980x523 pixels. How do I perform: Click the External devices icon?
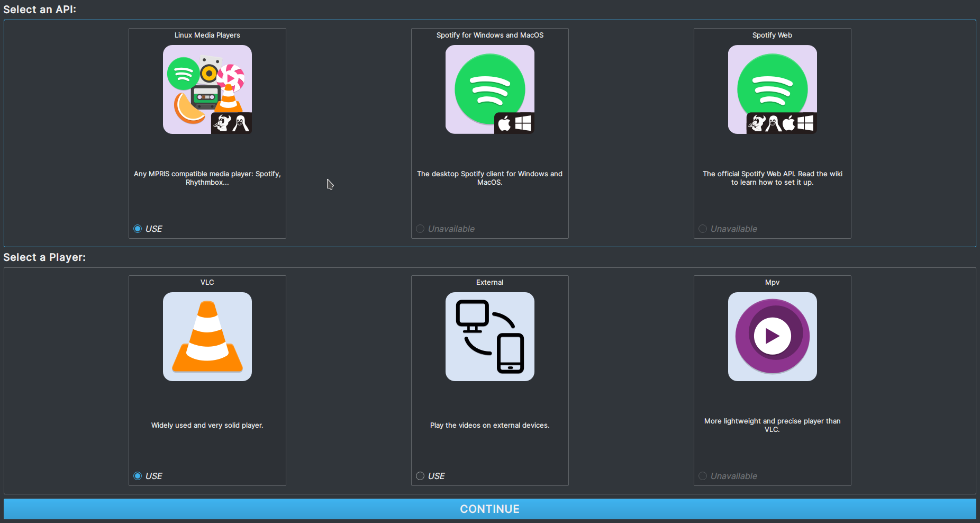[x=489, y=337]
